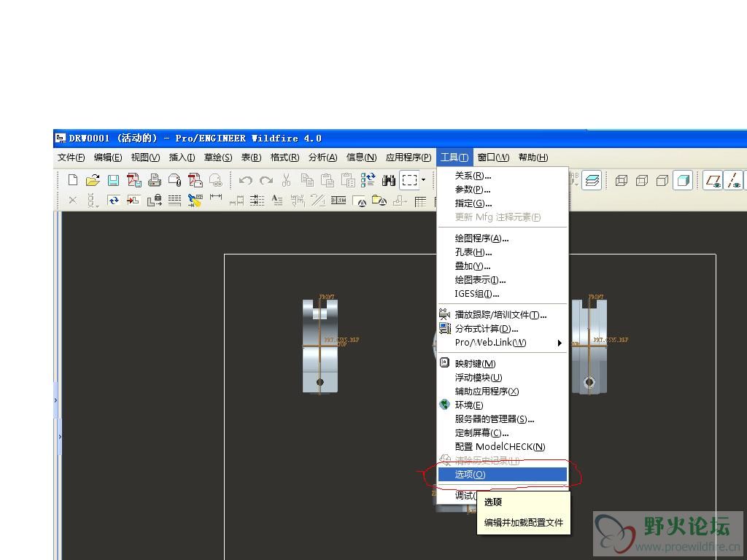747x560 pixels.
Task: Close the open 工具(T) menu
Action: tap(454, 157)
